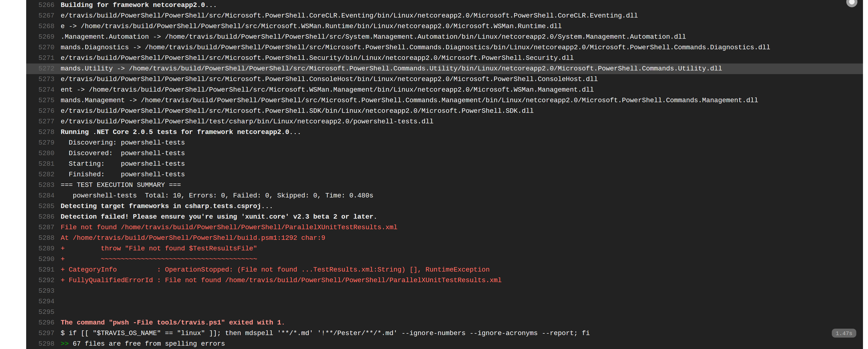Click line number 5298 spelling result
Image resolution: width=868 pixels, height=349 pixels.
point(46,344)
